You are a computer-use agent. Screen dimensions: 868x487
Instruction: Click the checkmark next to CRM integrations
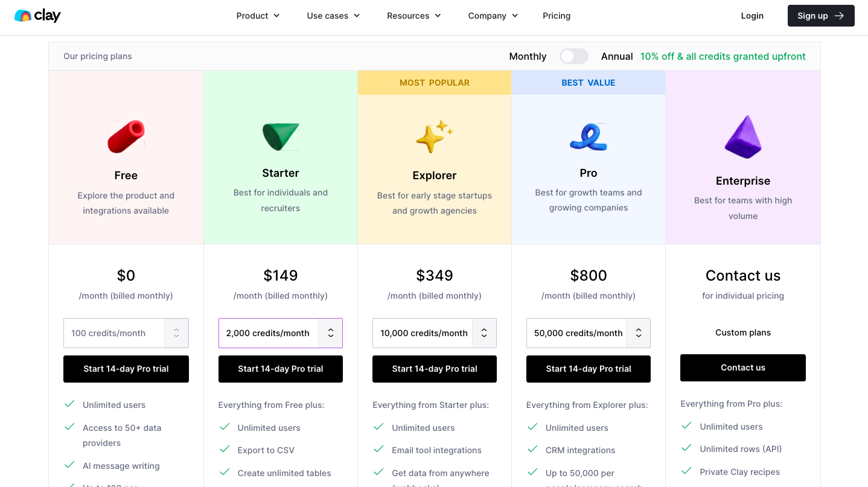pyautogui.click(x=532, y=450)
